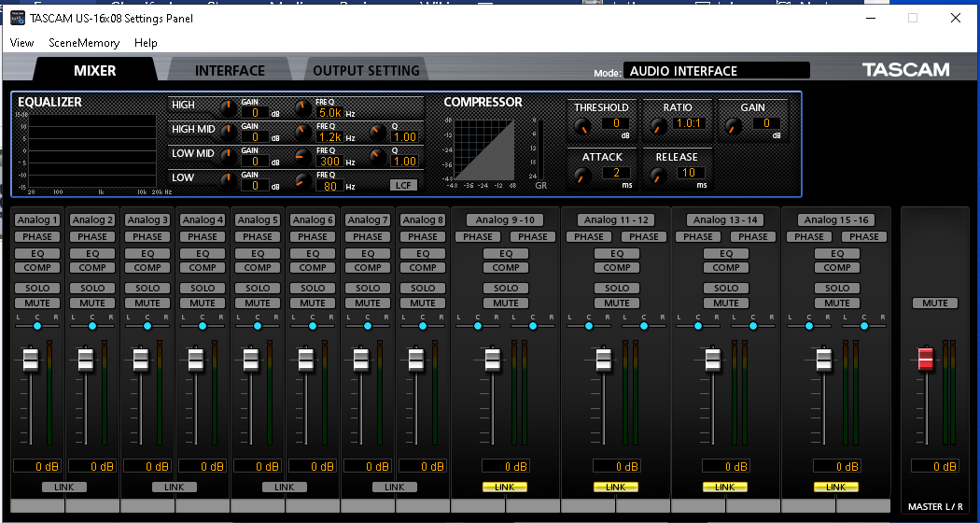Click the EQ LOW gain knob

[x=229, y=181]
